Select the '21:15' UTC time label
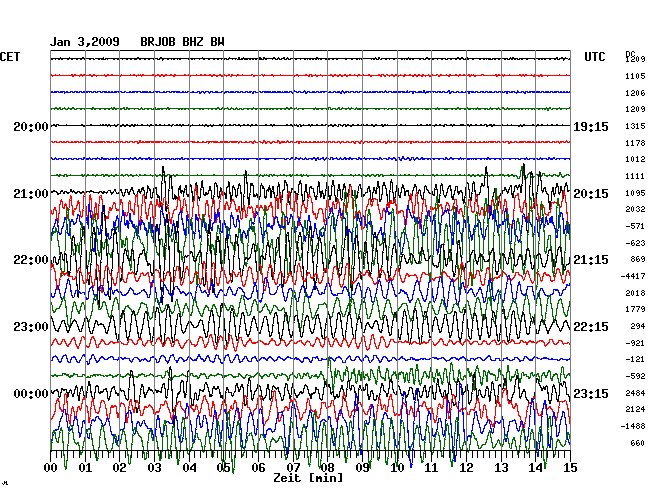This screenshot has height=494, width=650. point(591,260)
